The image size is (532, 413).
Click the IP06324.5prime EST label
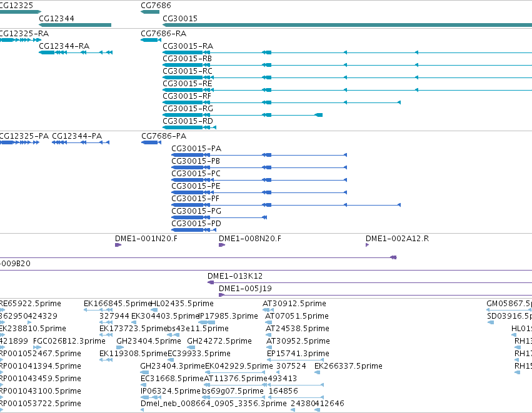pos(171,392)
